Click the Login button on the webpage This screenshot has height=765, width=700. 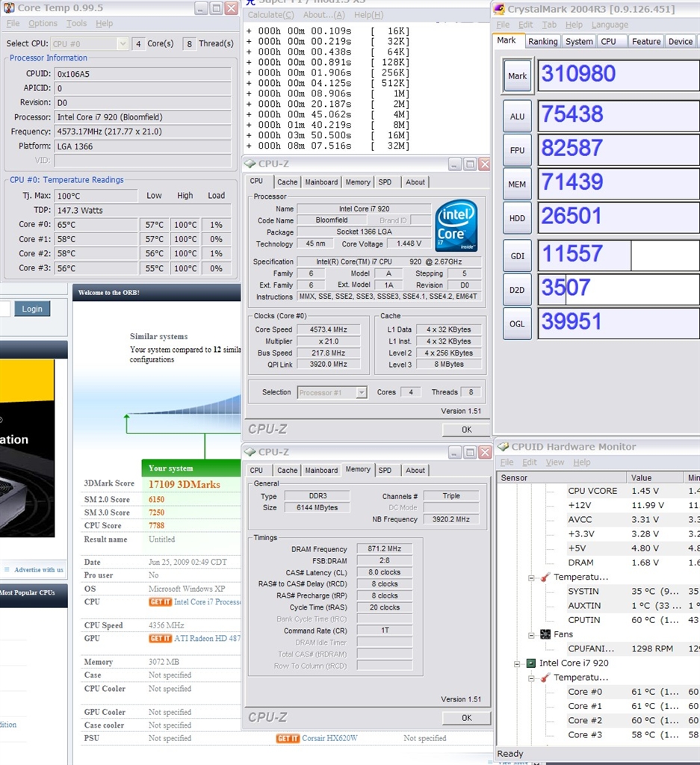pos(31,309)
